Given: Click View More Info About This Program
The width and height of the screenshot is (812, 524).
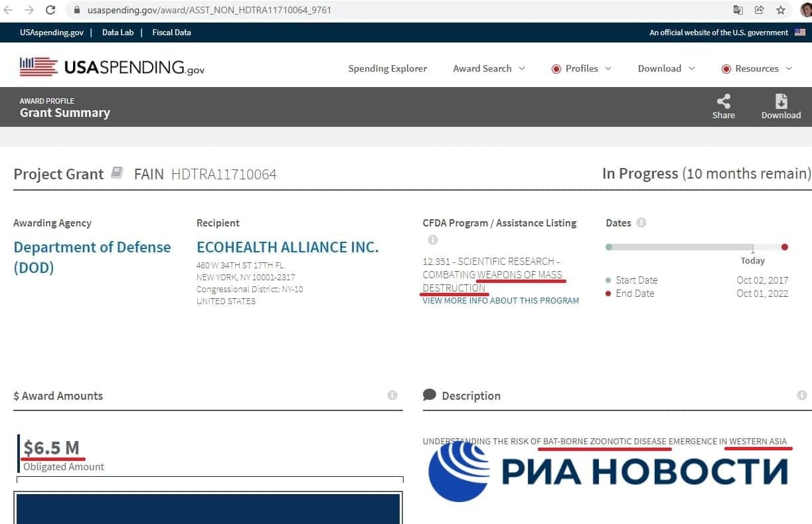Looking at the screenshot, I should pyautogui.click(x=501, y=301).
